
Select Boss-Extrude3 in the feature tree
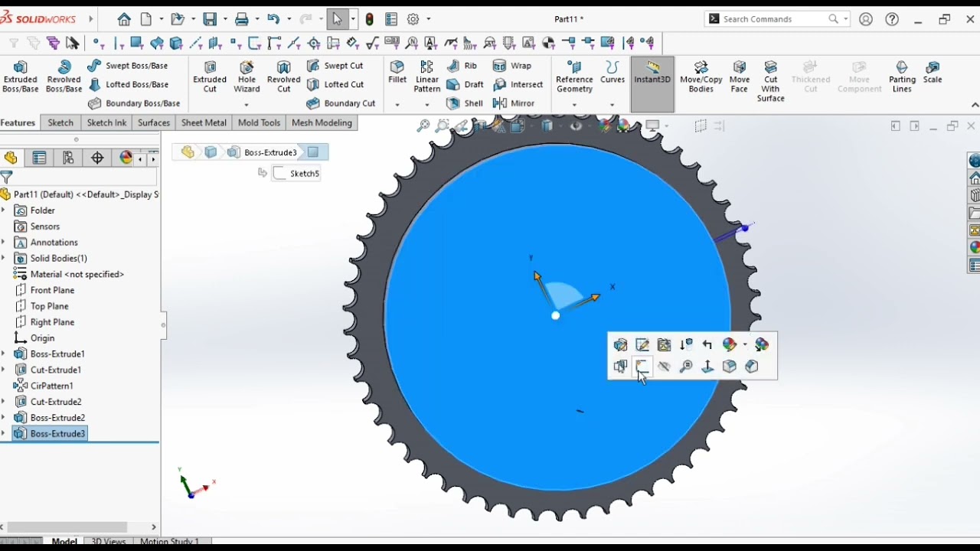click(x=50, y=433)
